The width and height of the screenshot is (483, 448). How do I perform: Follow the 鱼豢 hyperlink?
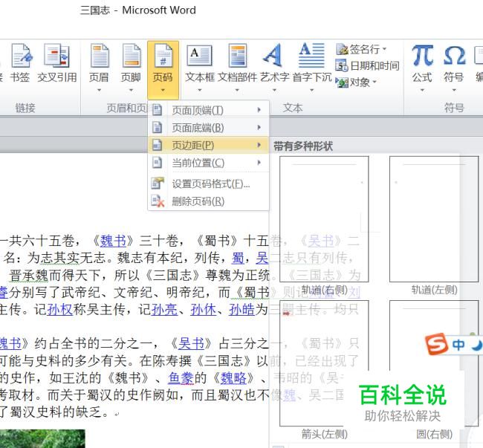[181, 378]
